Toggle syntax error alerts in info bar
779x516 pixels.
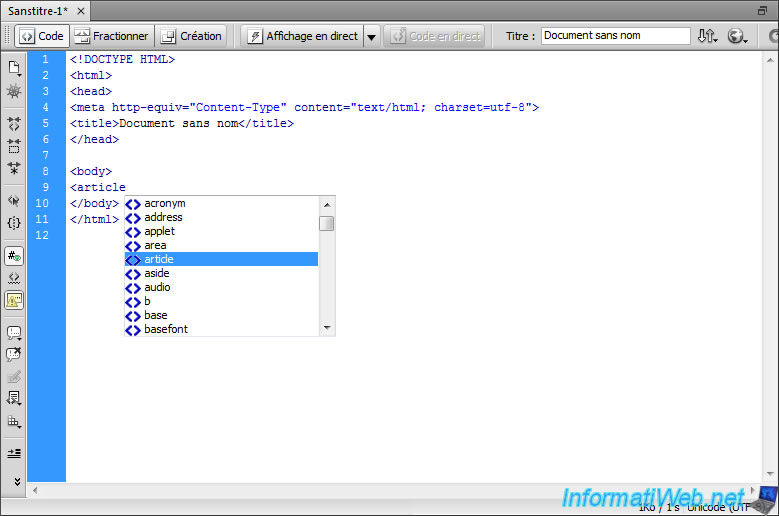(x=14, y=300)
